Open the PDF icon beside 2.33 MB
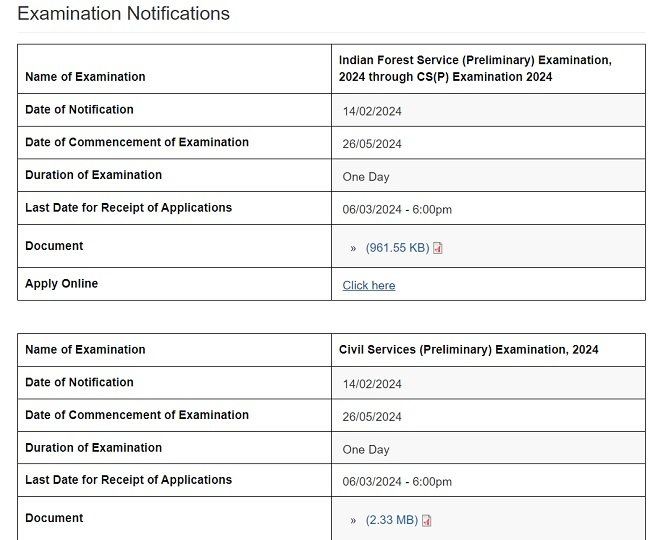 click(x=427, y=521)
